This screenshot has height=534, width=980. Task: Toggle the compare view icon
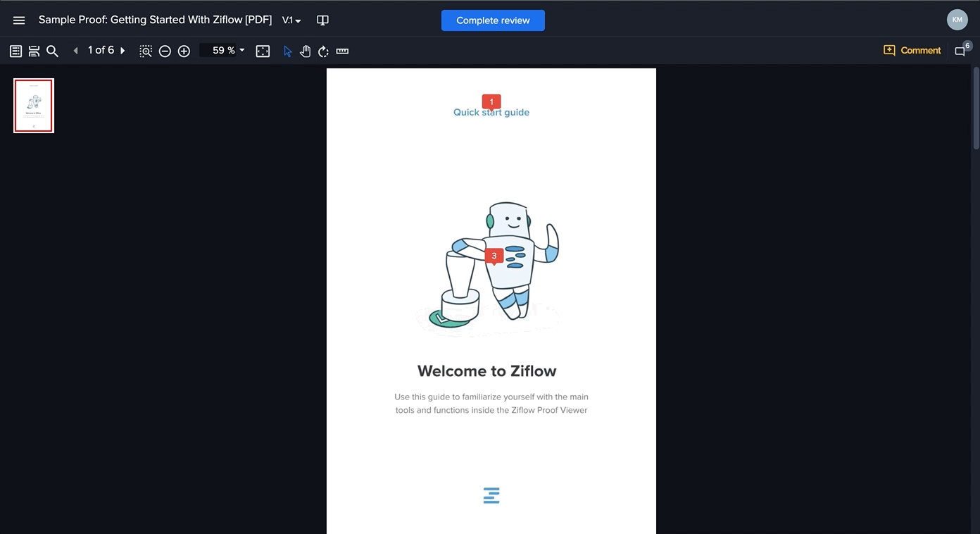pos(322,20)
